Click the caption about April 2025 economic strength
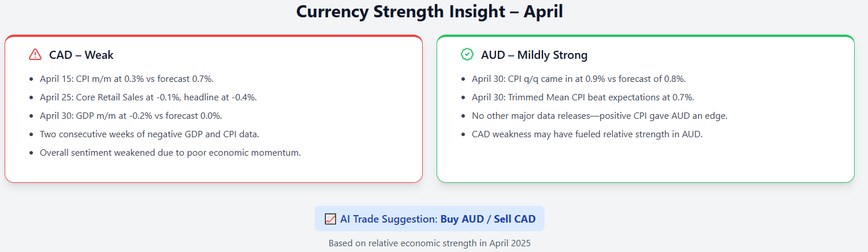Screen dimensions: 868x252 [430, 243]
